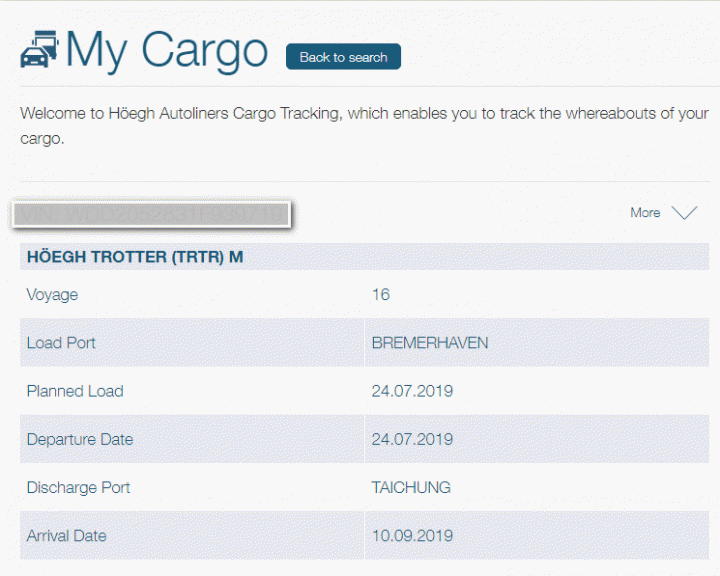Click the Discharge Port label
The image size is (720, 576).
coord(78,488)
